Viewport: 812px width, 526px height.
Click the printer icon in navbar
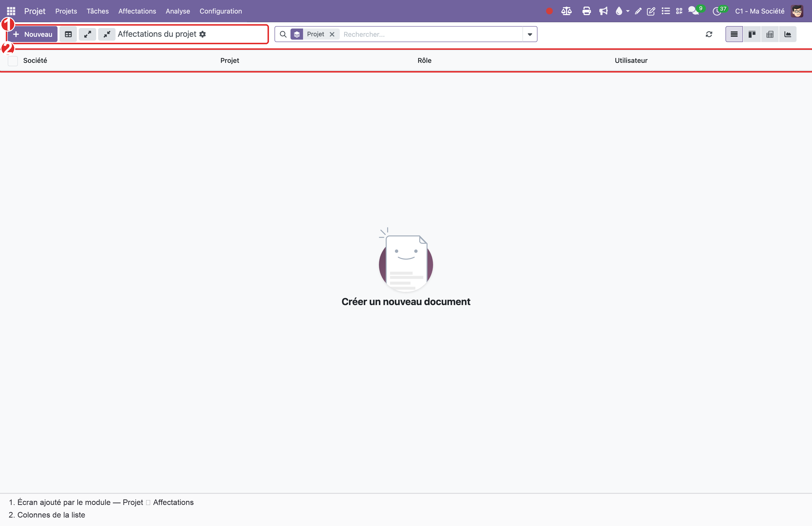click(587, 11)
